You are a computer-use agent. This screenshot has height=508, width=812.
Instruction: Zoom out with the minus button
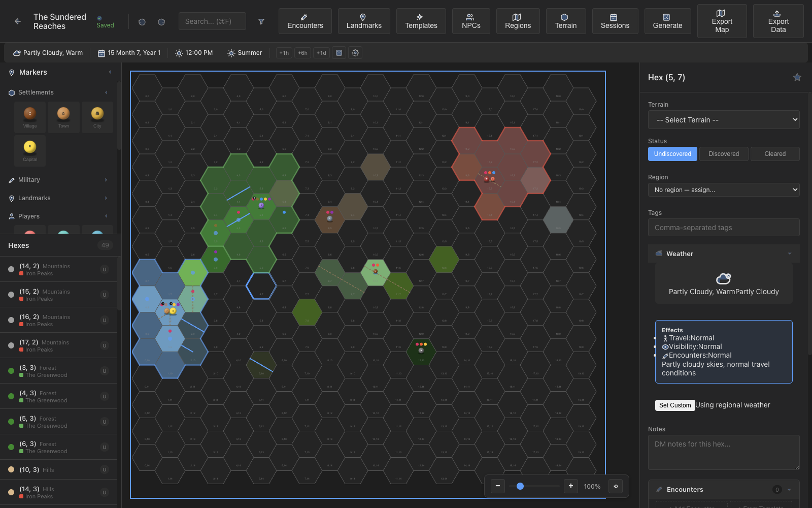pos(498,486)
